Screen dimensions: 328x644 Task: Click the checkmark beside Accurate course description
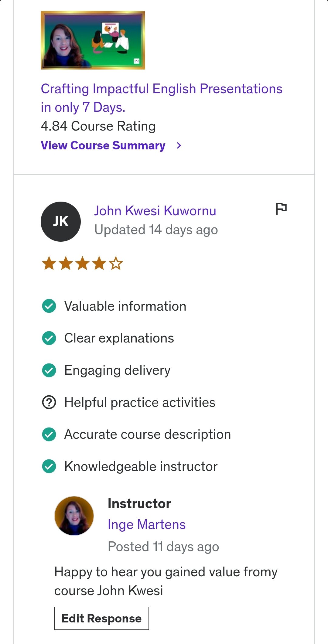point(49,434)
